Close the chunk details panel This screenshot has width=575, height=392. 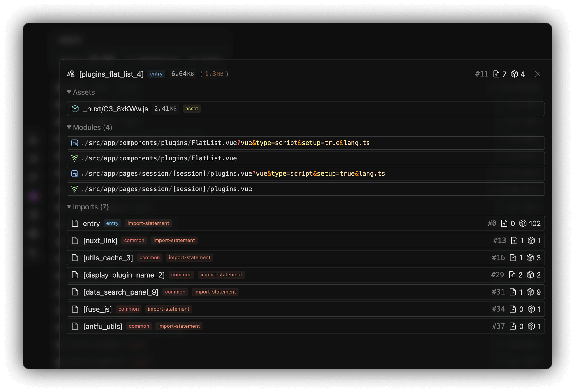(538, 74)
